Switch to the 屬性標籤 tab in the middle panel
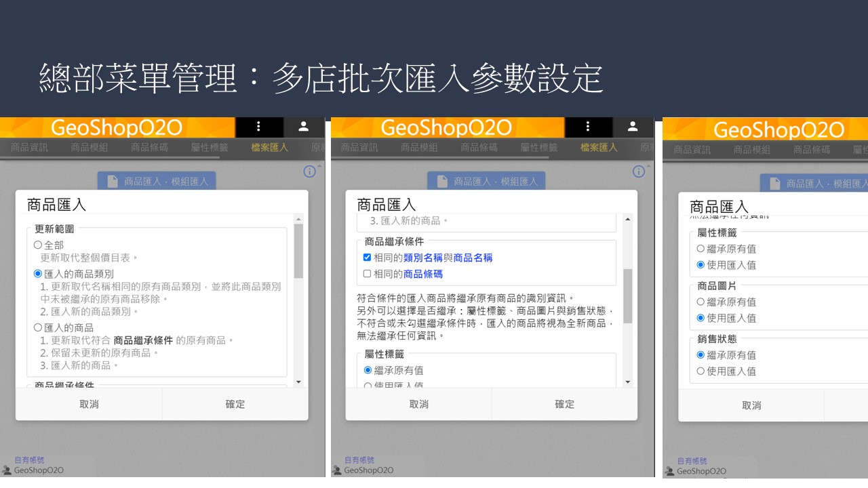This screenshot has width=868, height=488. (538, 148)
